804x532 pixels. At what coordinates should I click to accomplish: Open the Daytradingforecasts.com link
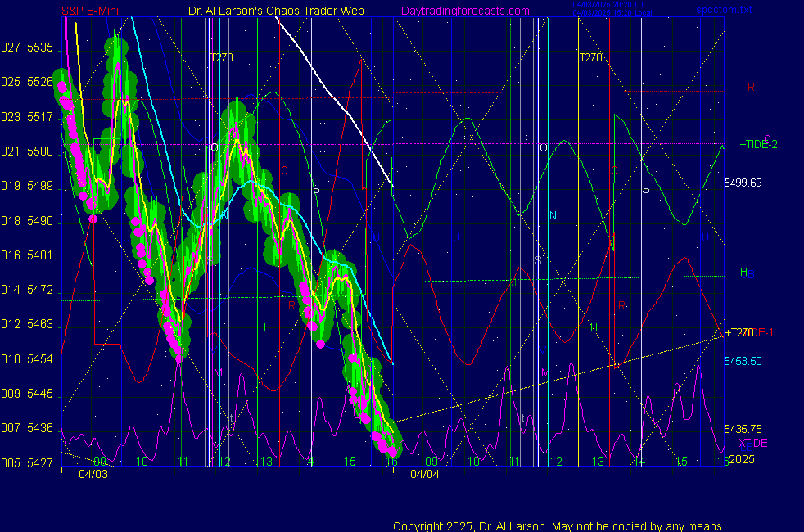coord(464,11)
